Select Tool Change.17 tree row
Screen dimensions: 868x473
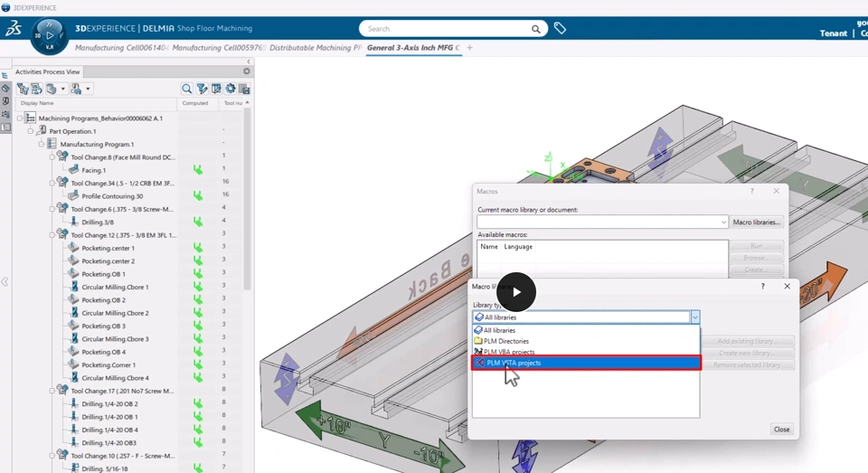click(122, 391)
